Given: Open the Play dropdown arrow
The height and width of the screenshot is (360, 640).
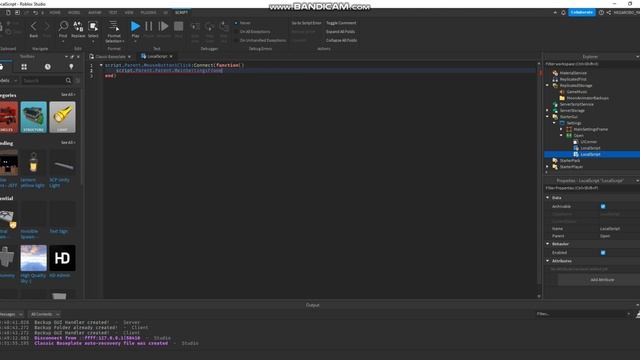Looking at the screenshot, I should pyautogui.click(x=135, y=41).
